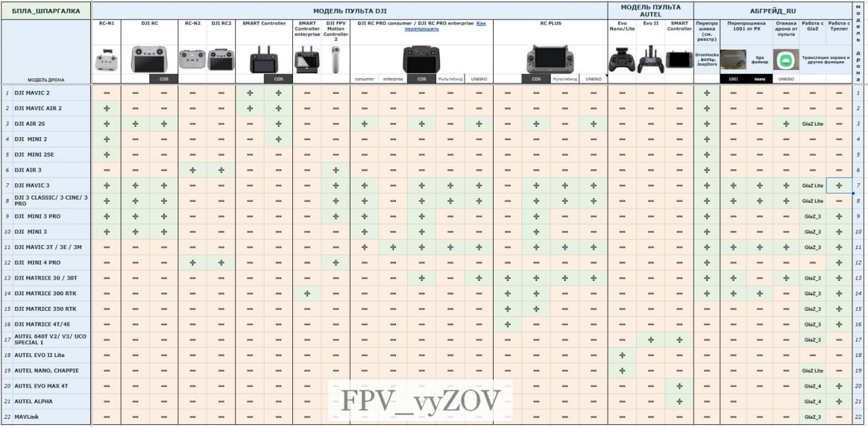Select the БПЛА_ШПАРГАЛКА title cell
The height and width of the screenshot is (427, 868).
(x=45, y=11)
